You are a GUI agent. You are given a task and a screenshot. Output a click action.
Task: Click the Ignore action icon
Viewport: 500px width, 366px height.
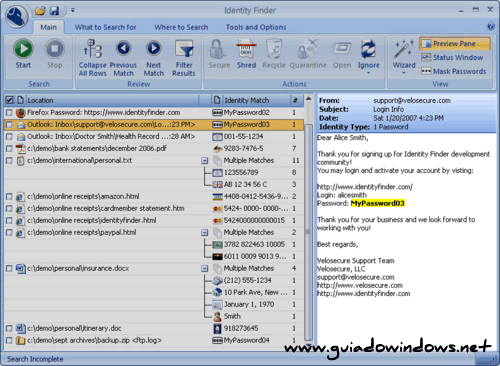pyautogui.click(x=368, y=49)
